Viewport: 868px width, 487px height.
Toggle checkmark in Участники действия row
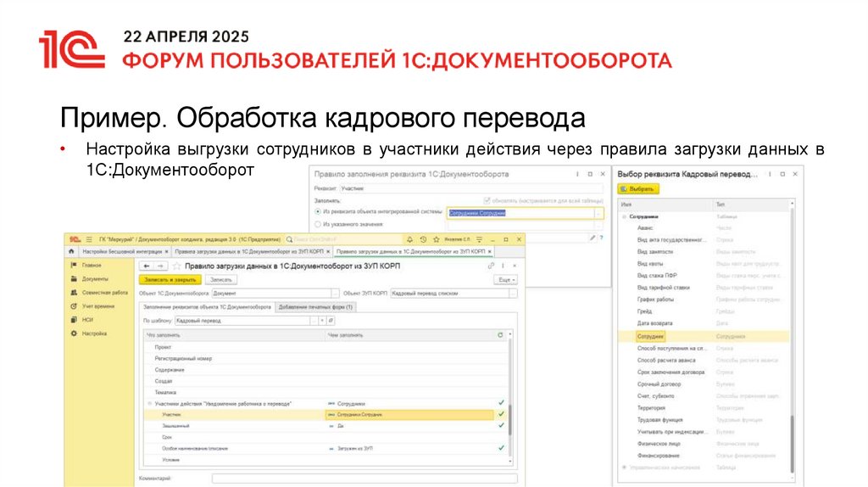501,403
